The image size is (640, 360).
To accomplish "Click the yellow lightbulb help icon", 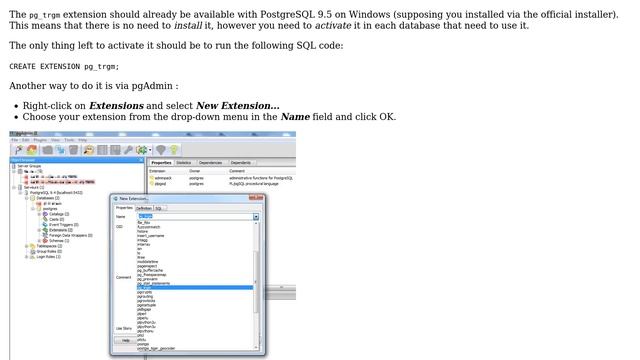I will tap(174, 150).
